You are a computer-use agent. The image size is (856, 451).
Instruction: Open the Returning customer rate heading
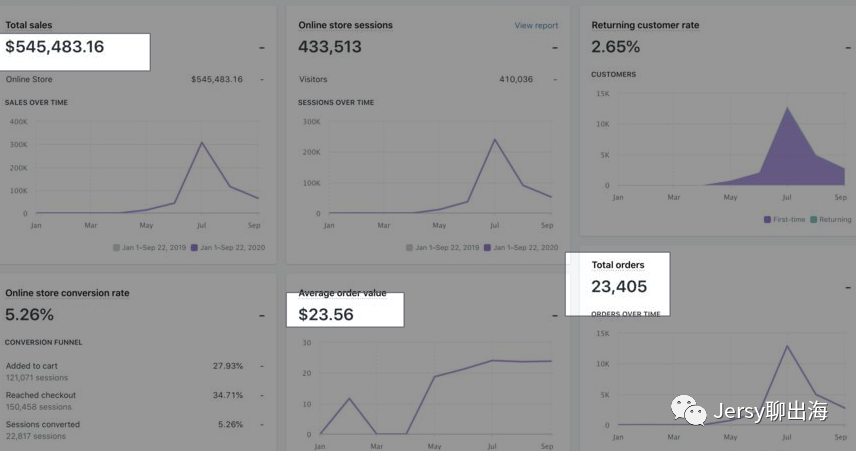[x=645, y=25]
